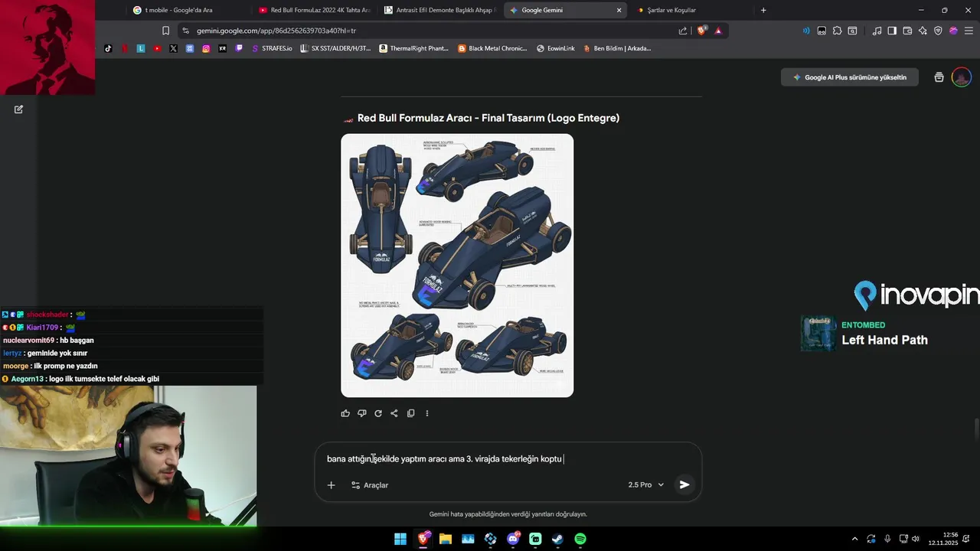The height and width of the screenshot is (551, 980).
Task: Open the site settings icon in the address bar
Action: coord(185,31)
